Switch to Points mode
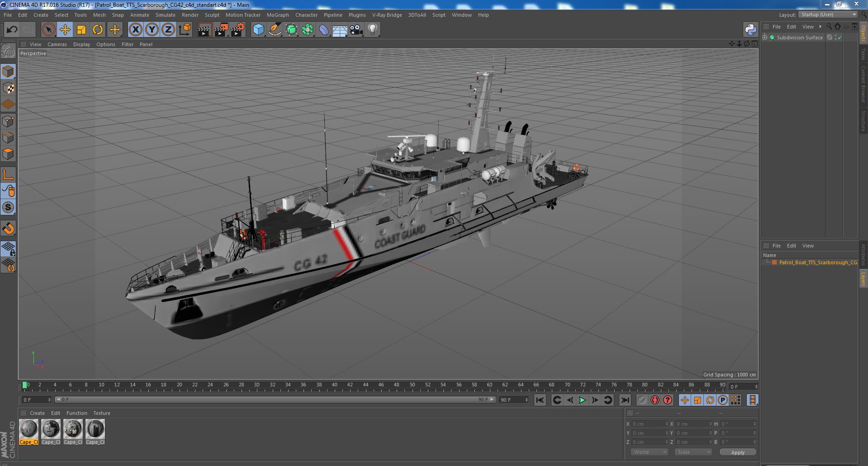 8,121
